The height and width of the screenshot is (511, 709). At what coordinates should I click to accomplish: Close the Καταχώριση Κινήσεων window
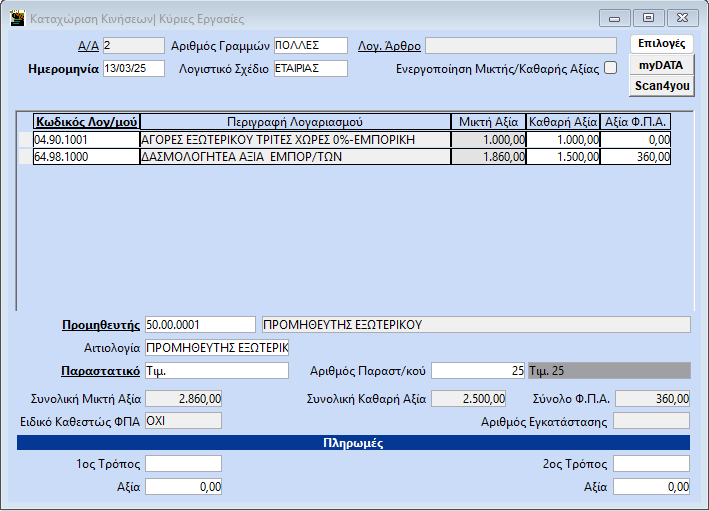682,18
